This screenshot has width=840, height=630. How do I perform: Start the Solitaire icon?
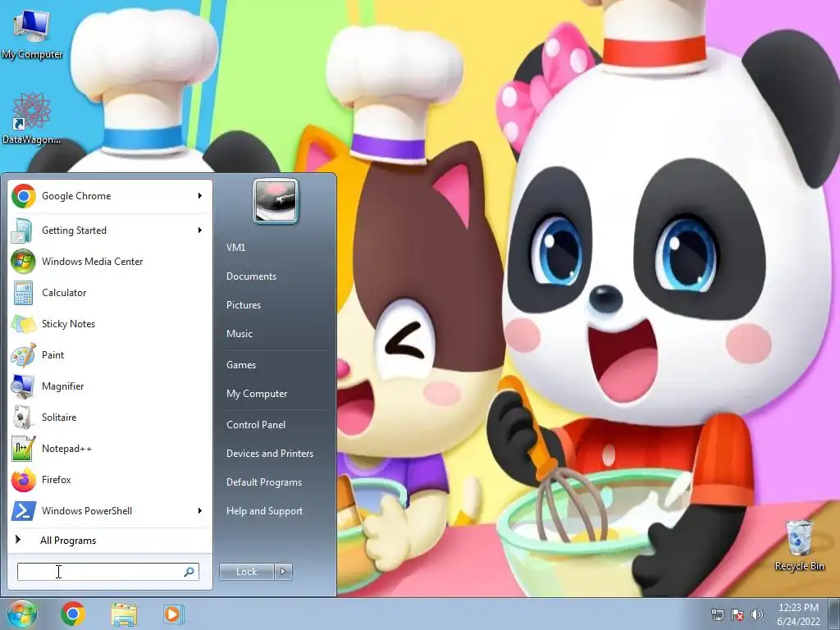[23, 418]
